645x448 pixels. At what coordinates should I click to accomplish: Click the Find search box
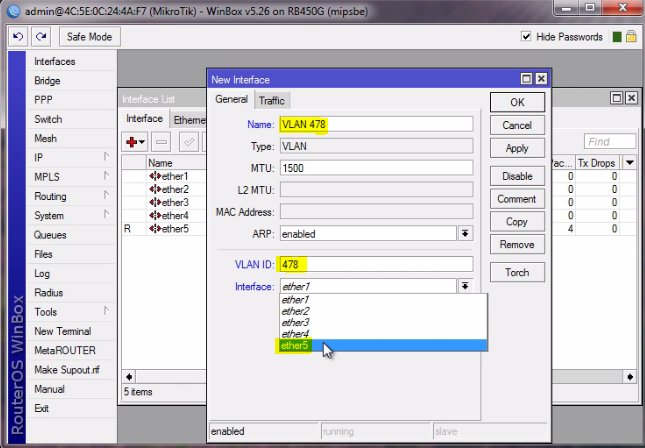tap(610, 142)
